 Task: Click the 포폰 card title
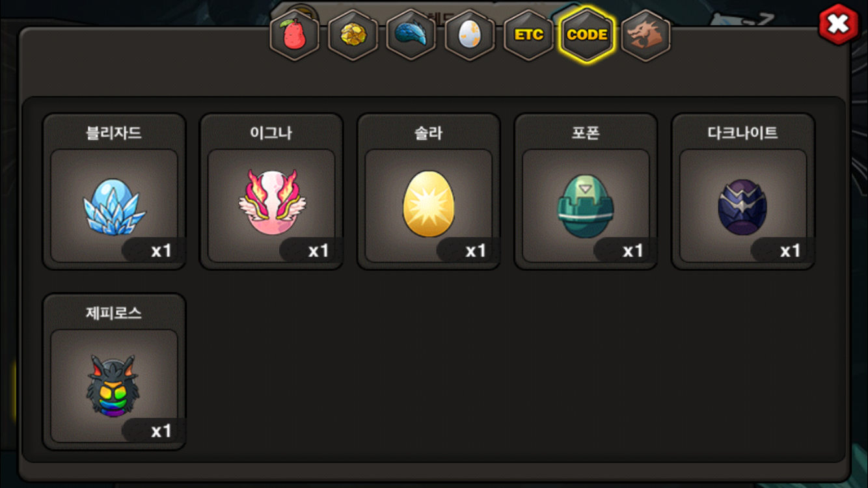(x=586, y=133)
